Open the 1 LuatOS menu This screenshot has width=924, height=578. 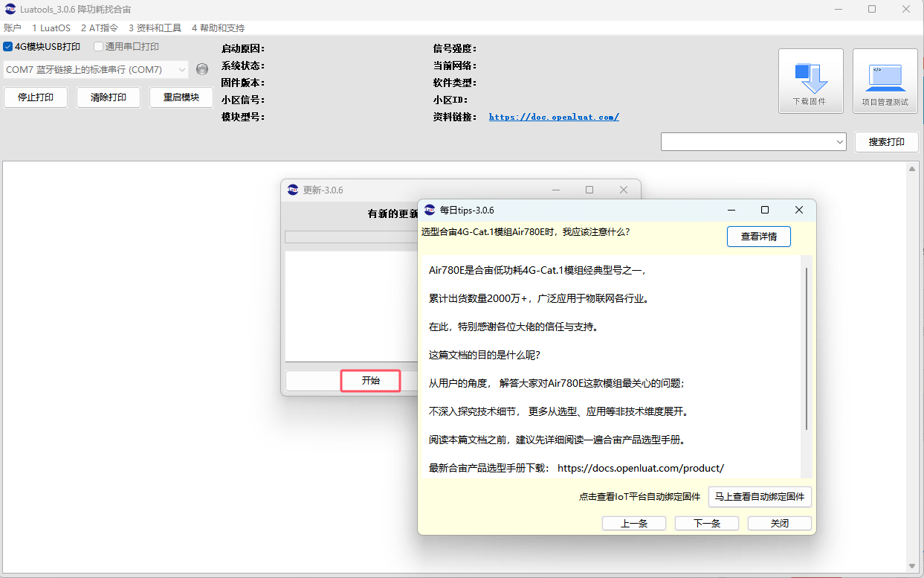(x=51, y=28)
